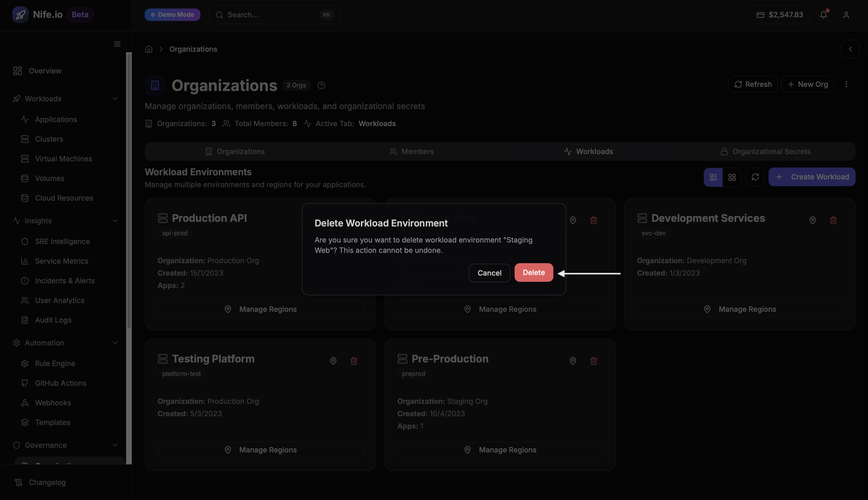Click the trash icon on Development Services card
The height and width of the screenshot is (500, 868).
coord(834,220)
